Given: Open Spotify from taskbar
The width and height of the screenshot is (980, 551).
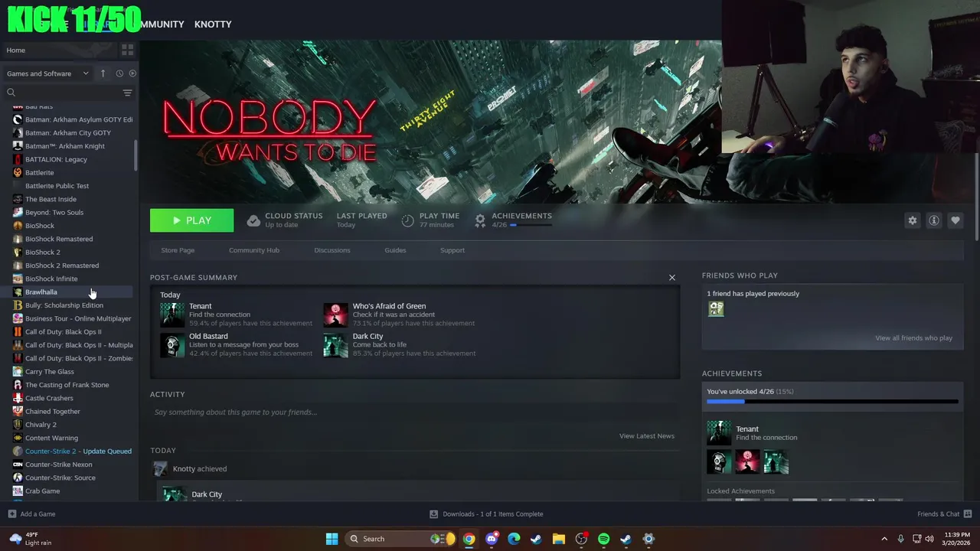Looking at the screenshot, I should tap(603, 539).
